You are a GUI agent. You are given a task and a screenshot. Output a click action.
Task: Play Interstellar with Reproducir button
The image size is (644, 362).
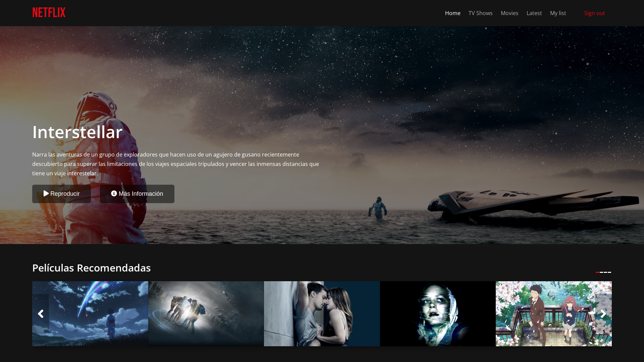(61, 194)
